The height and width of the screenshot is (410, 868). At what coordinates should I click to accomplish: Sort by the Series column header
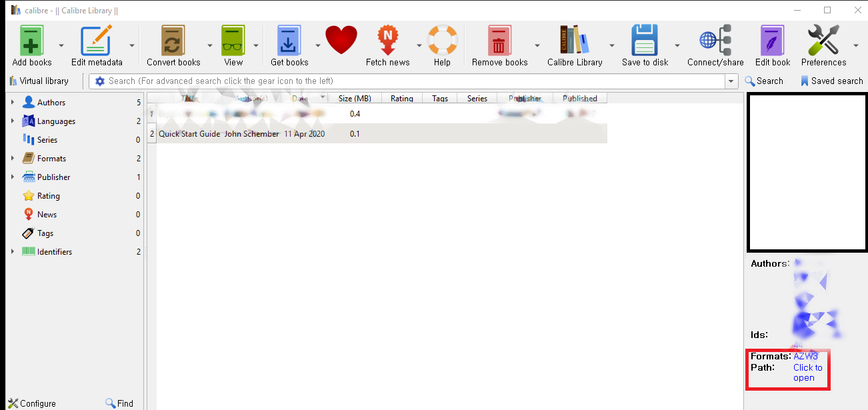tap(477, 99)
